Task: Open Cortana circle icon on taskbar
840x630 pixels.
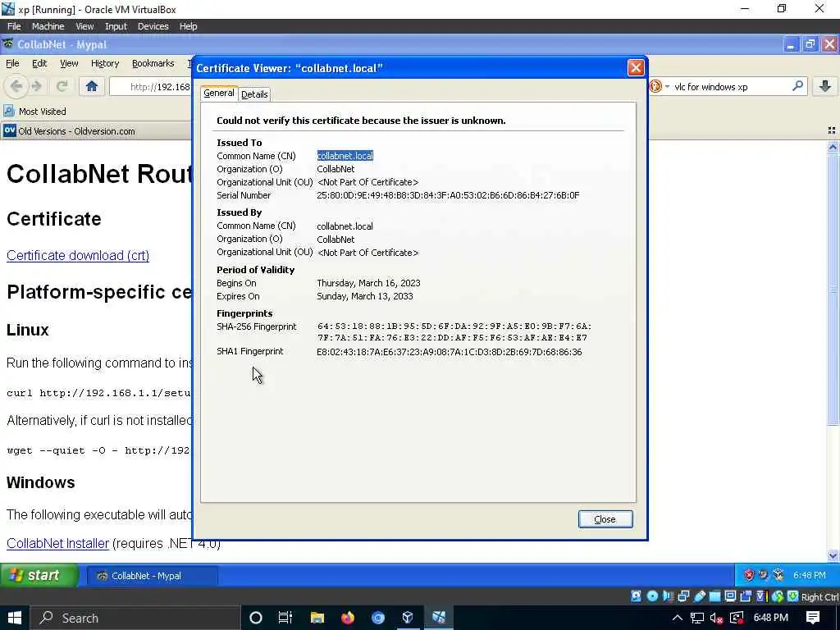Action: [x=256, y=618]
